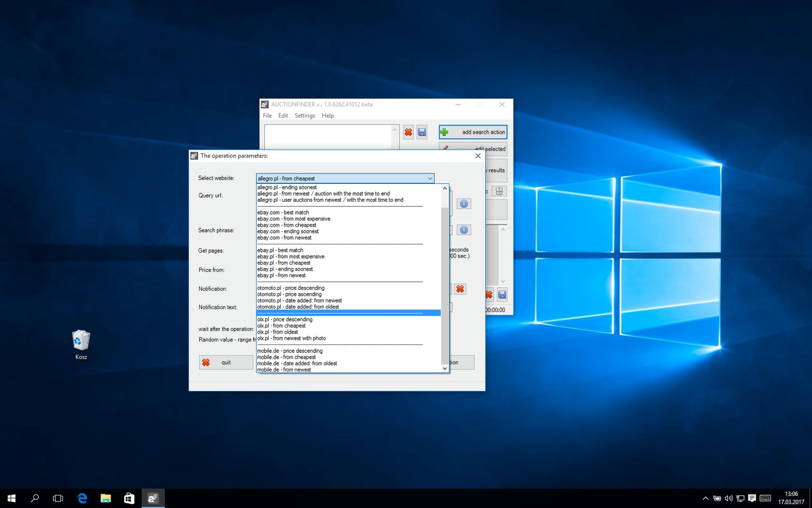This screenshot has width=812, height=508.
Task: Click the bottom red X icon in main window
Action: pos(489,295)
